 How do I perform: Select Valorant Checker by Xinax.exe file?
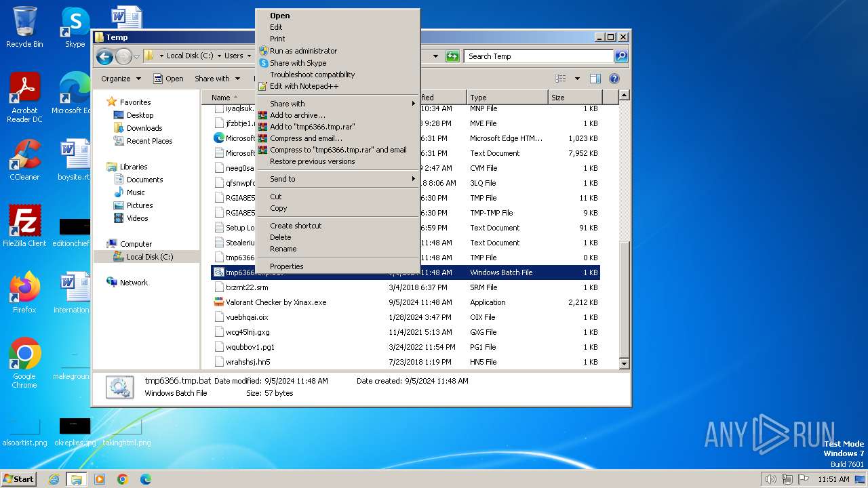406,302
